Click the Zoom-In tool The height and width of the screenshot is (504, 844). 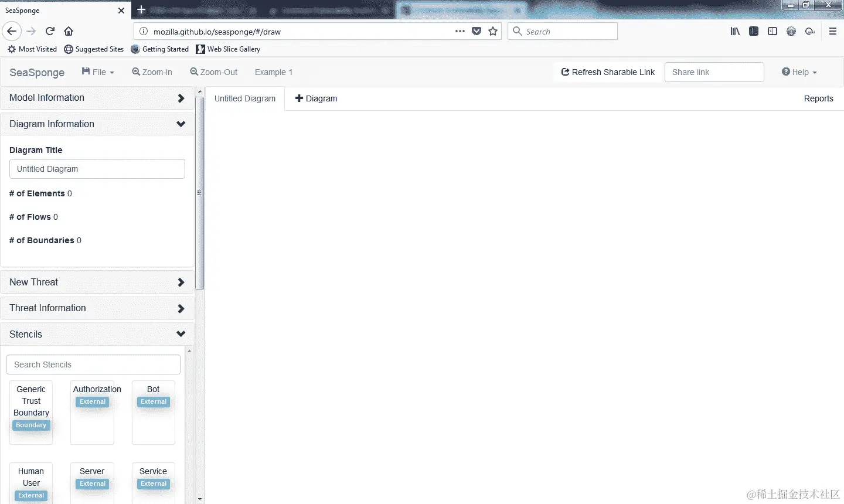pyautogui.click(x=152, y=72)
